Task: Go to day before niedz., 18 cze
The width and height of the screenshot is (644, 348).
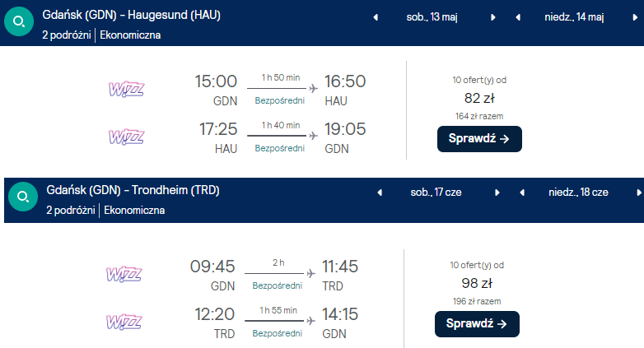Action: 521,193
